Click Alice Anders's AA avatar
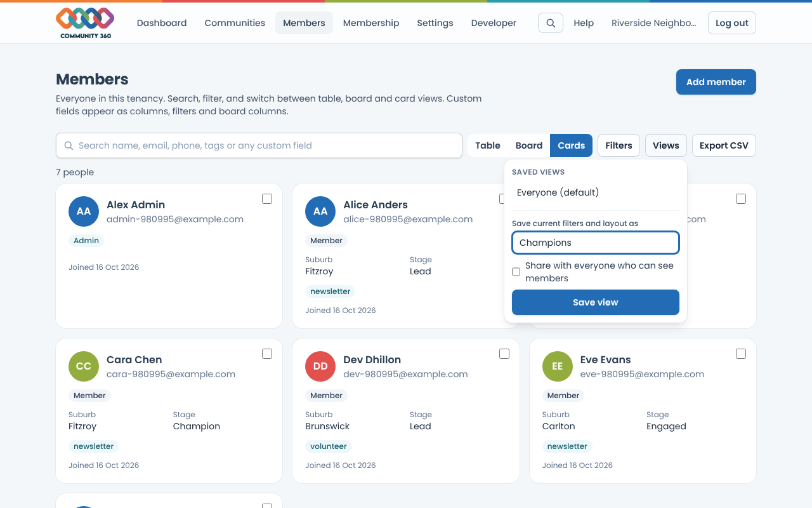The width and height of the screenshot is (812, 508). coord(320,211)
